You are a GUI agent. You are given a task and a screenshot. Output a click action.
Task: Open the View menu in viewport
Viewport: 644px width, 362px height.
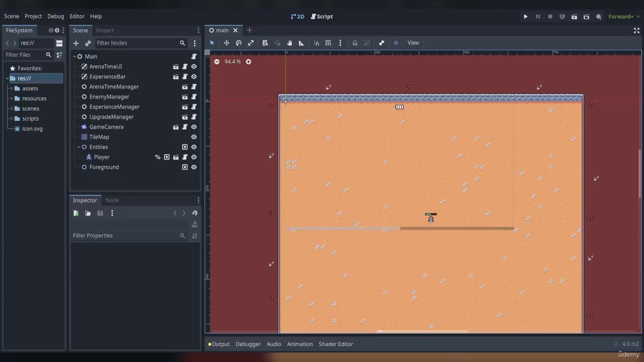click(413, 43)
